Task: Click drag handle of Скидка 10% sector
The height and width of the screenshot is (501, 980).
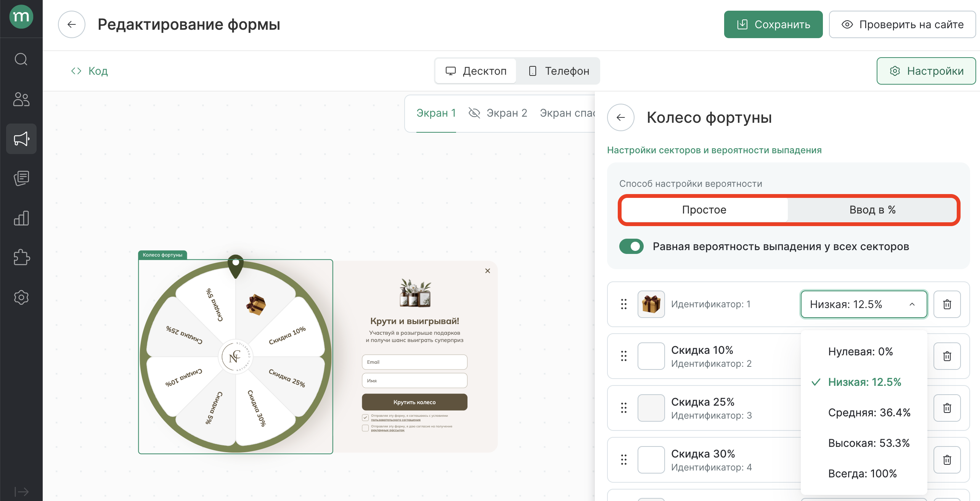Action: click(624, 356)
